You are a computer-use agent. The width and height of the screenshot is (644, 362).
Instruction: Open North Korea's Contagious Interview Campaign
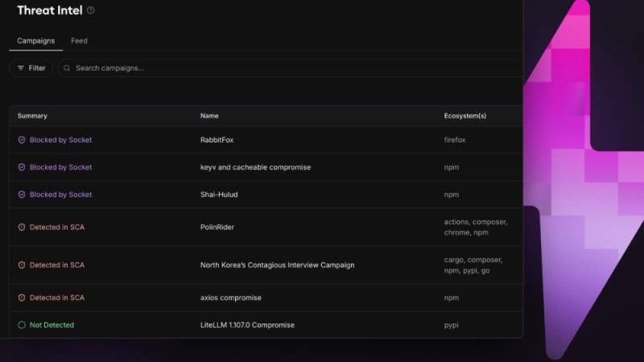pos(277,265)
